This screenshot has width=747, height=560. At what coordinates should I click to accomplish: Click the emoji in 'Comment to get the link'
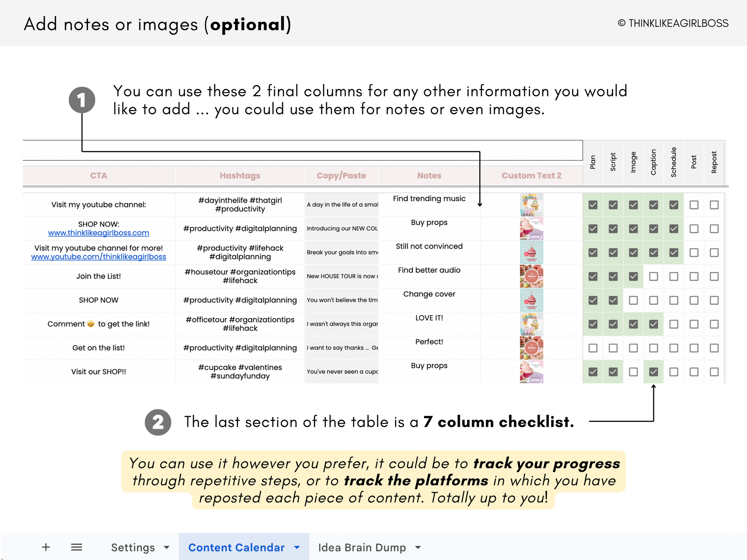pyautogui.click(x=91, y=324)
